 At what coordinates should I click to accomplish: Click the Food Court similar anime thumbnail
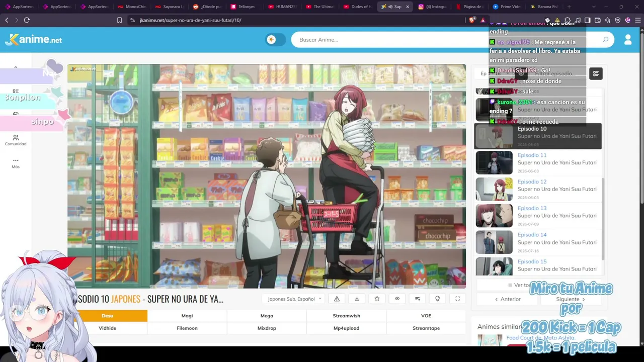pos(490,340)
